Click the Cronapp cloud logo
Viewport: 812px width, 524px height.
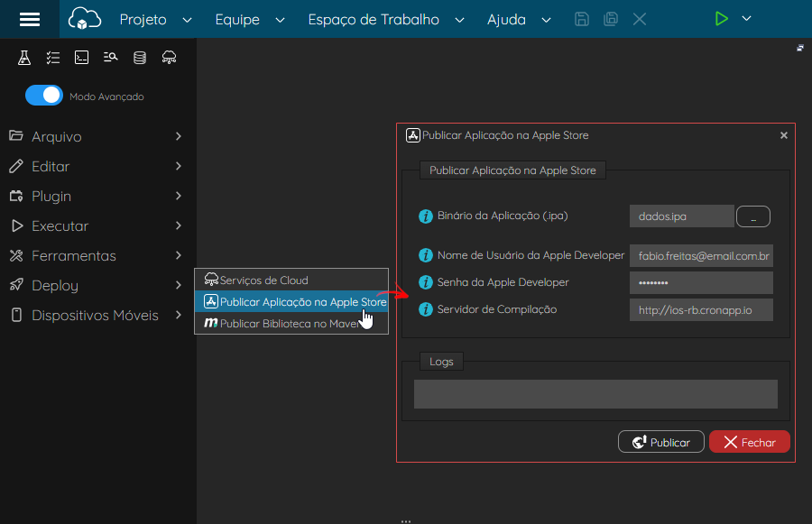[85, 19]
